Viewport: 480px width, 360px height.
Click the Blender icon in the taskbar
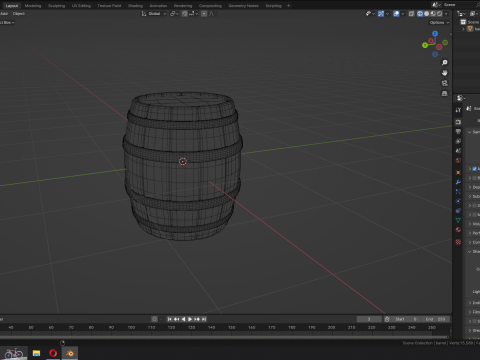pyautogui.click(x=70, y=353)
